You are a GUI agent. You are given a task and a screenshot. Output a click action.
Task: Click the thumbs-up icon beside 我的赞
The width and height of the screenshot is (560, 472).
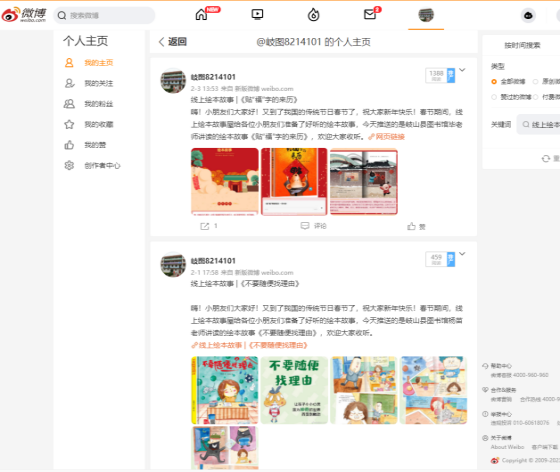click(69, 145)
